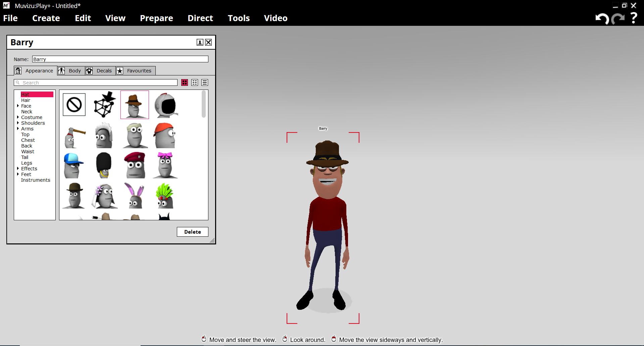
Task: Open Help question mark icon
Action: pyautogui.click(x=634, y=18)
